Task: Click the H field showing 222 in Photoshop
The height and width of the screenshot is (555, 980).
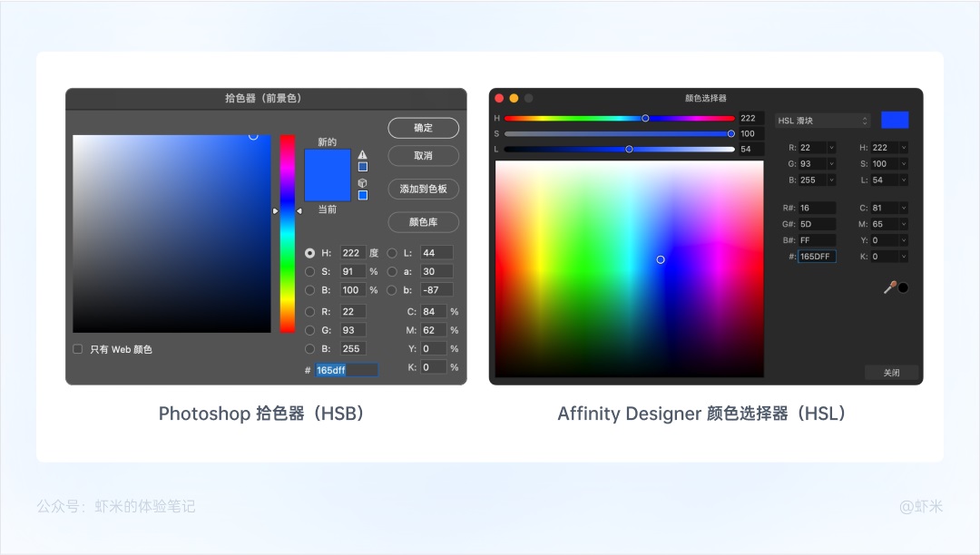Action: (353, 253)
